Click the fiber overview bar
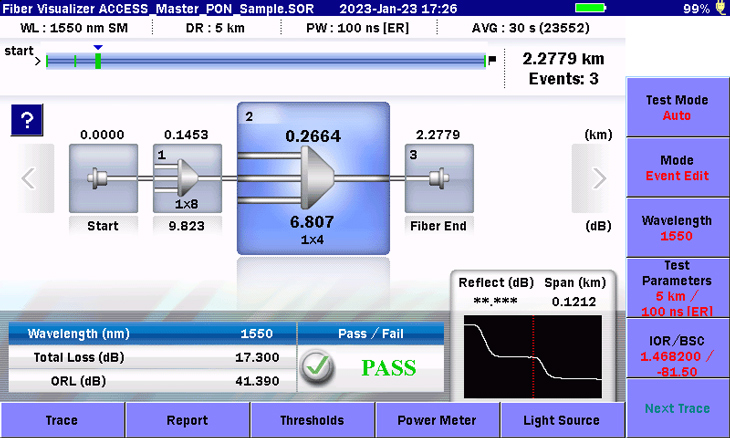Viewport: 730px width, 438px height. point(266,61)
